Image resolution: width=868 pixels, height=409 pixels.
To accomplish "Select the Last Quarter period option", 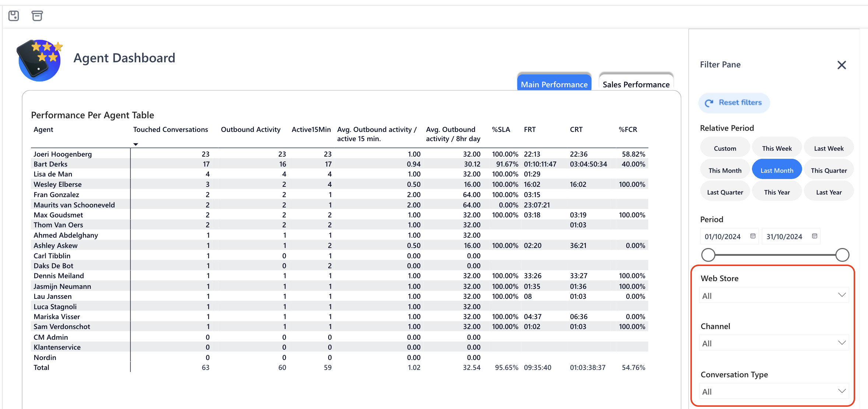I will click(x=725, y=192).
